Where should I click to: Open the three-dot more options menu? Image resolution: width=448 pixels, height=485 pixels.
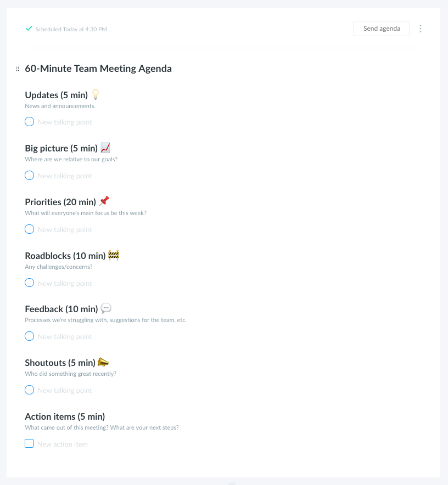(420, 29)
